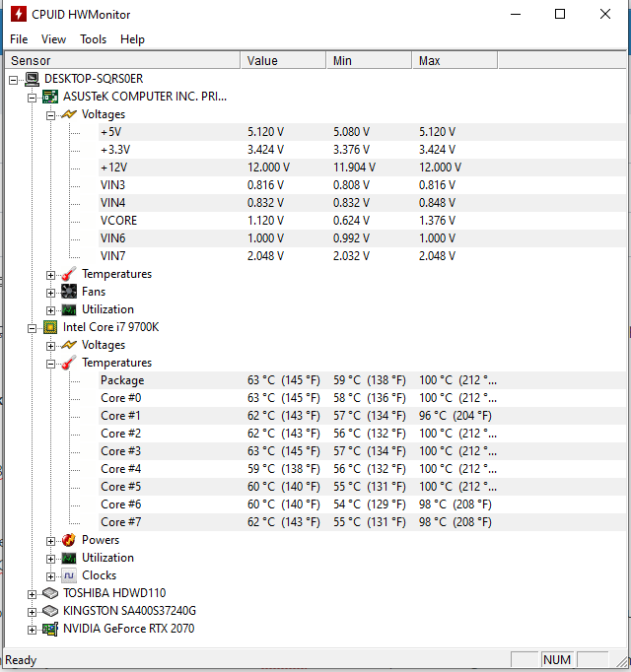Viewport: 631px width, 672px height.
Task: Select the +5V voltage row
Action: 362,132
